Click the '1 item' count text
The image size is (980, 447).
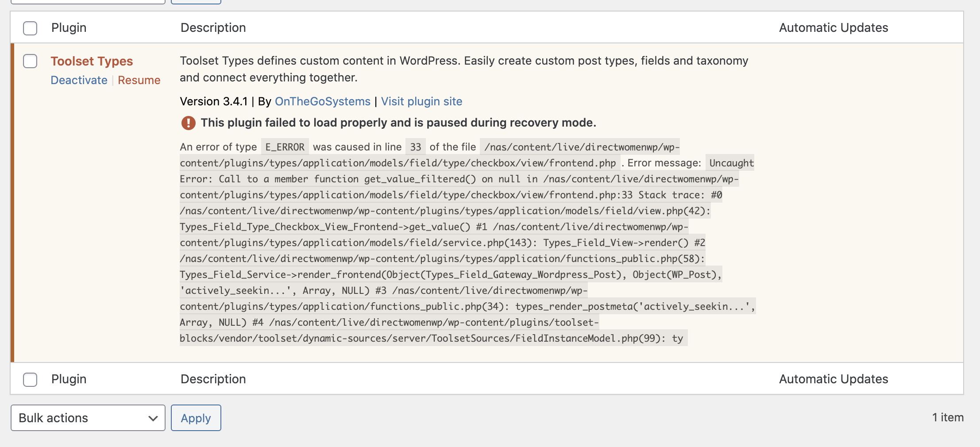tap(948, 417)
